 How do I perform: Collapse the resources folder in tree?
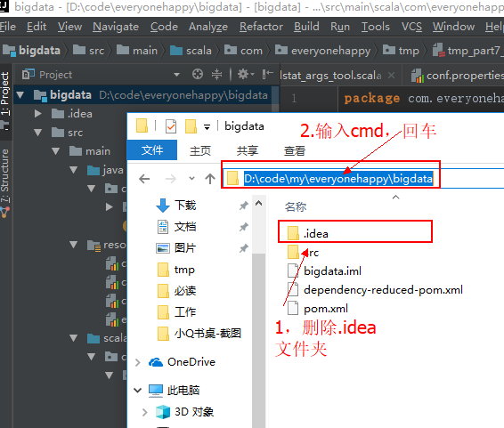click(74, 245)
